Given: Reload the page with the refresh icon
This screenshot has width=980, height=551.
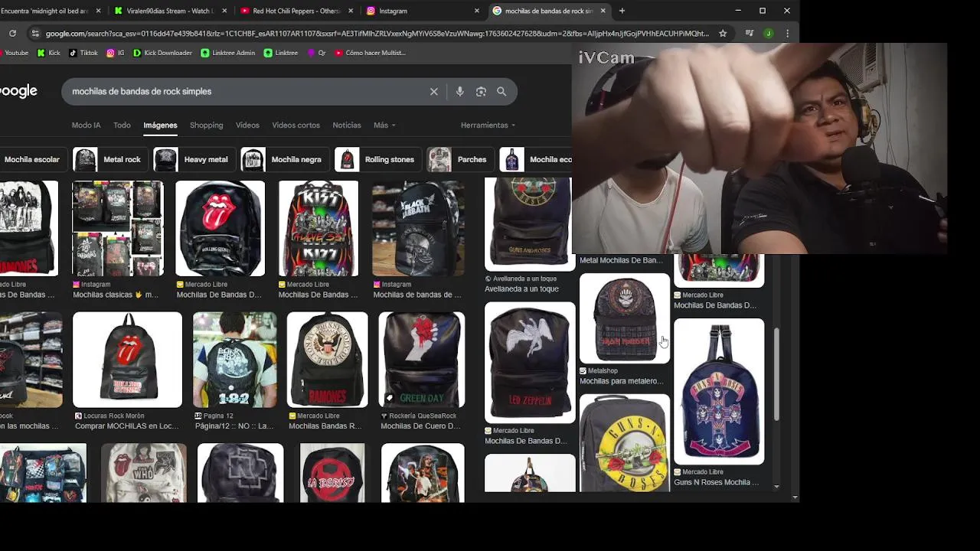Looking at the screenshot, I should pyautogui.click(x=12, y=34).
